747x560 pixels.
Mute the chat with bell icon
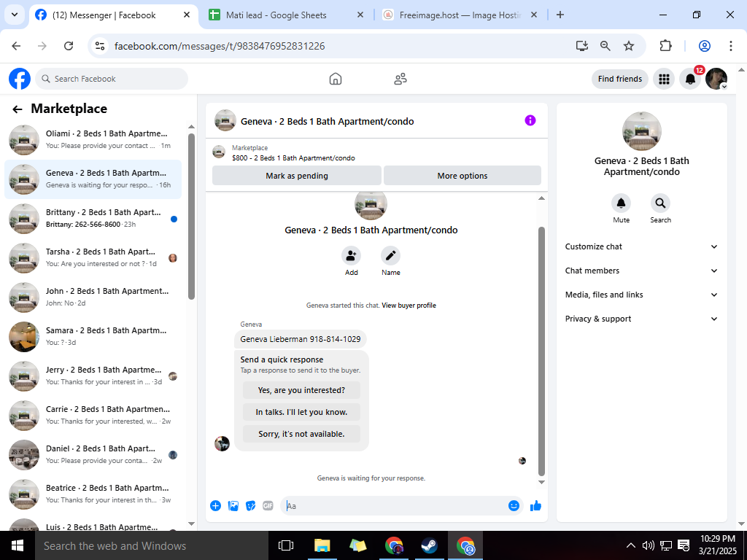pos(622,203)
